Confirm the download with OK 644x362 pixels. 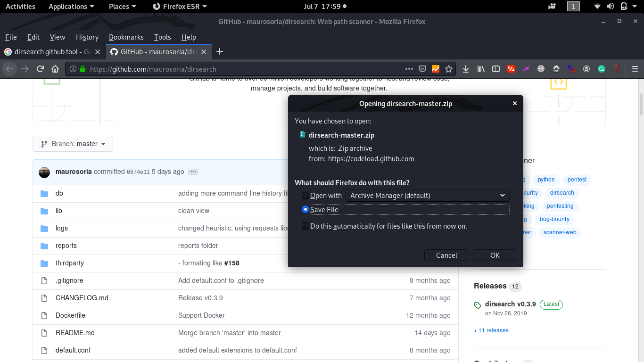point(495,255)
